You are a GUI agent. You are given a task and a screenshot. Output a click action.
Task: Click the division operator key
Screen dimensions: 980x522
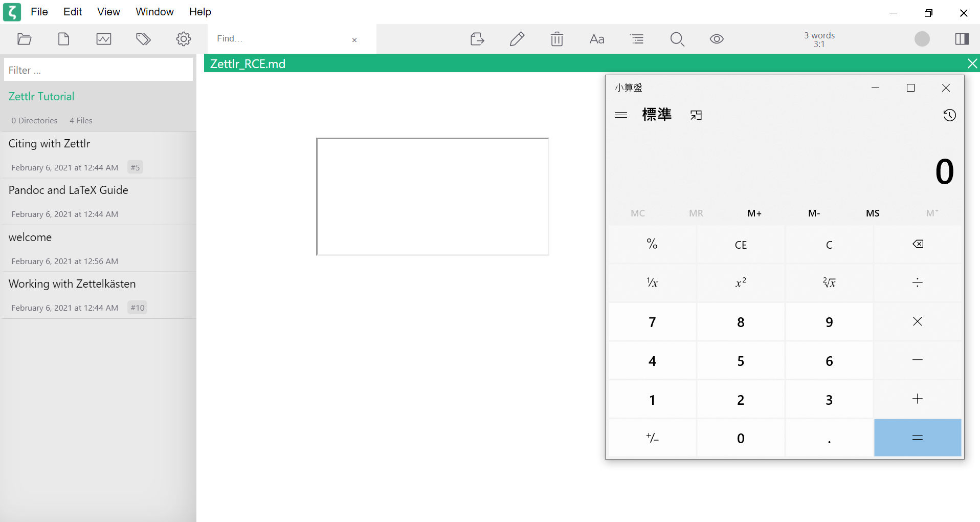tap(918, 282)
